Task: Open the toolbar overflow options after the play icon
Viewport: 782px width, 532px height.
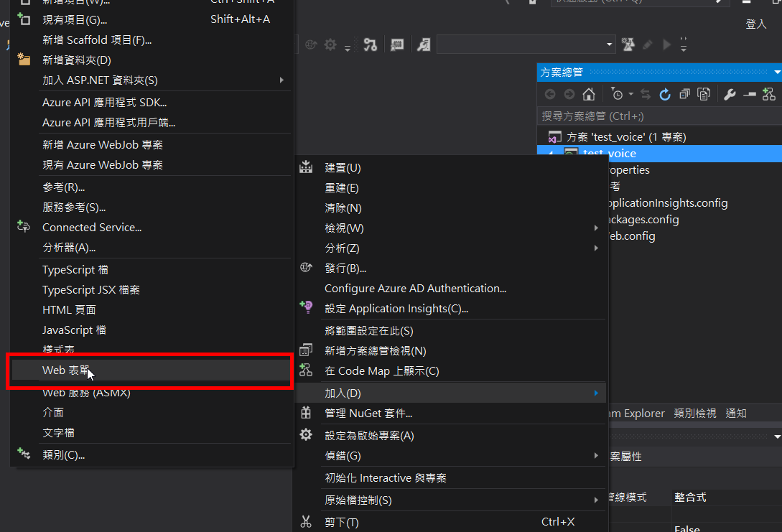Action: pos(683,45)
